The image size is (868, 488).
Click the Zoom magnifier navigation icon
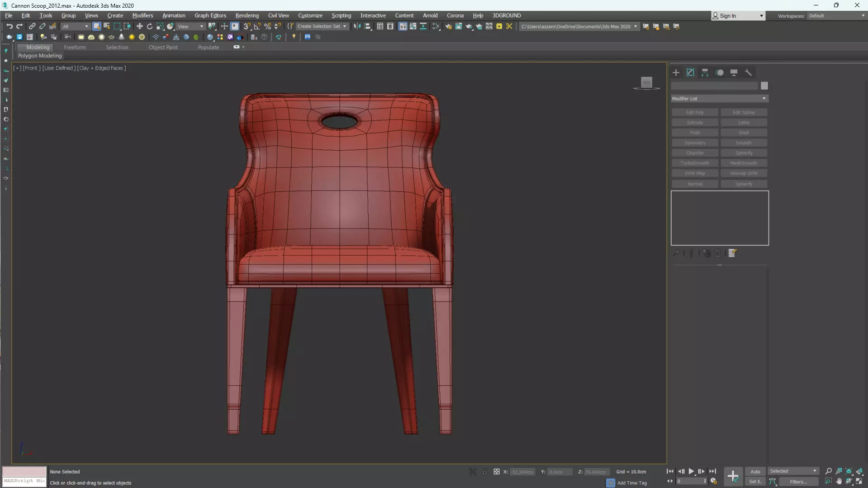coord(828,471)
